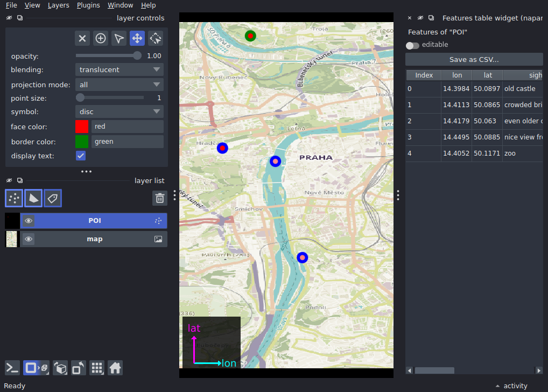This screenshot has height=392, width=548.
Task: Hide the Features table widget
Action: (420, 18)
